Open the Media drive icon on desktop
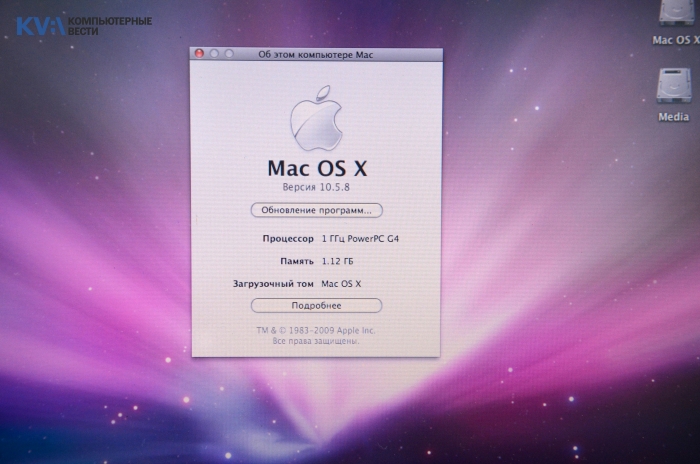The image size is (700, 464). [674, 85]
